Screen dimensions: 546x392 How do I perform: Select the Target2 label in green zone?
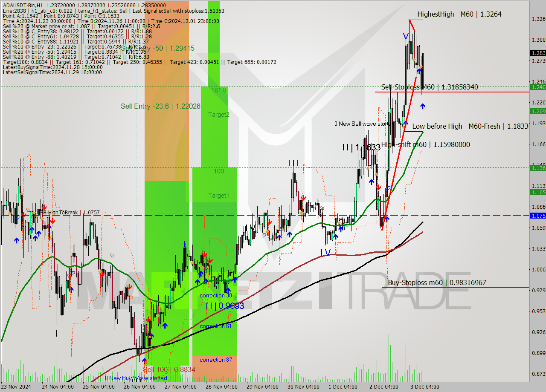(219, 115)
